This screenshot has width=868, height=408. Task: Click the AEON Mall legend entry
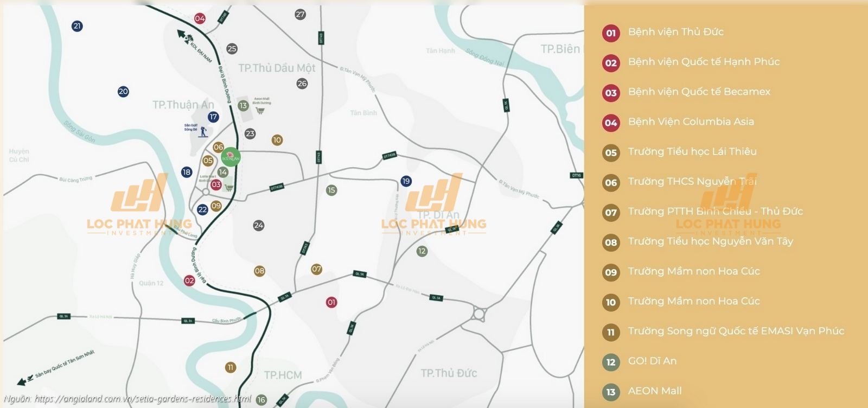655,391
